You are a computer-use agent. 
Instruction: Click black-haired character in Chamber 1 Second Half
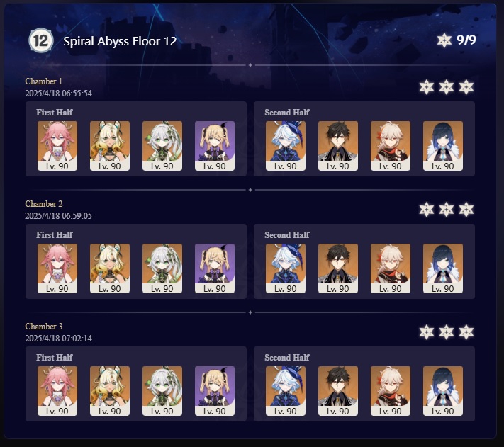[x=338, y=146]
